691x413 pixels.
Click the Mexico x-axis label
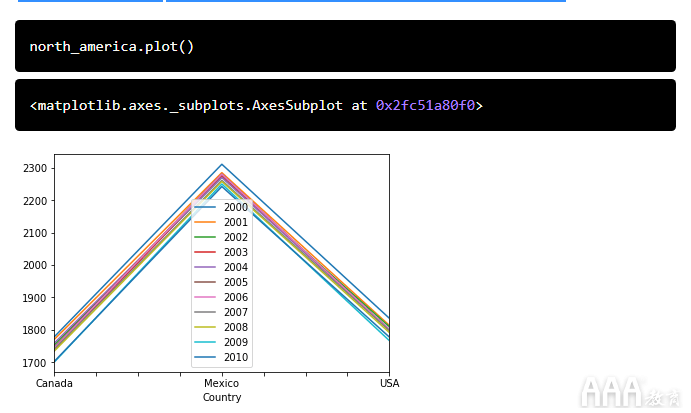[221, 383]
